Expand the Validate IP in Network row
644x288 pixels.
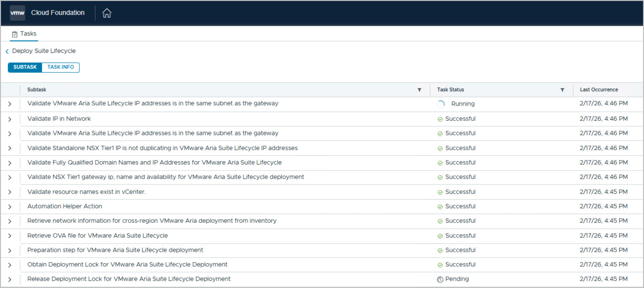point(10,119)
